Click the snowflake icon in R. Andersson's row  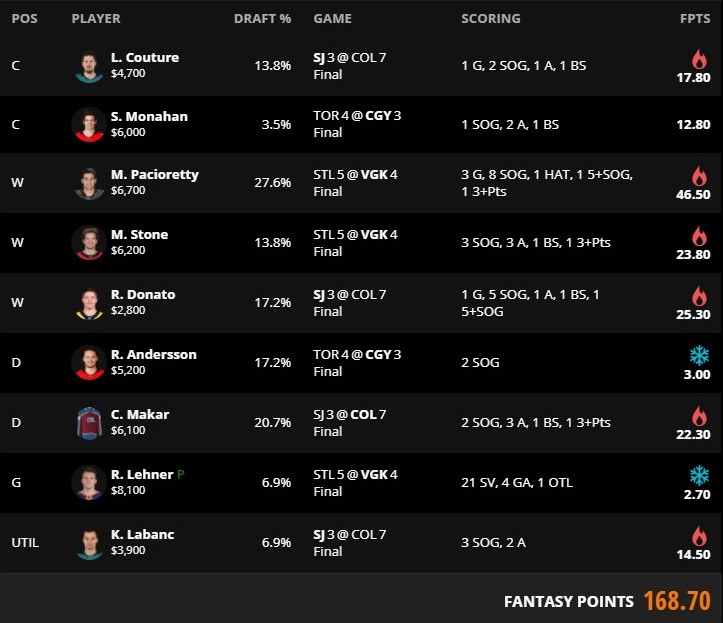tap(698, 355)
